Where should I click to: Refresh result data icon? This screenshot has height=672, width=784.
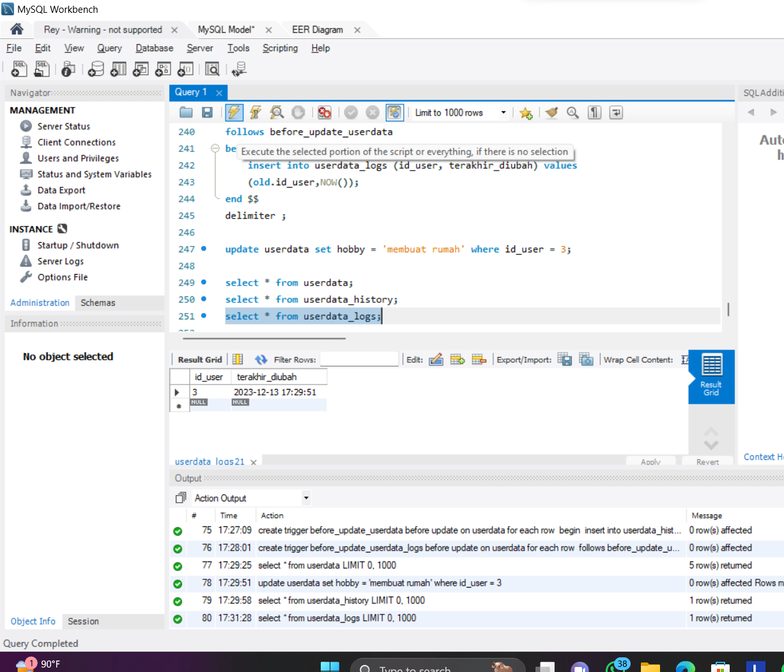pyautogui.click(x=261, y=360)
